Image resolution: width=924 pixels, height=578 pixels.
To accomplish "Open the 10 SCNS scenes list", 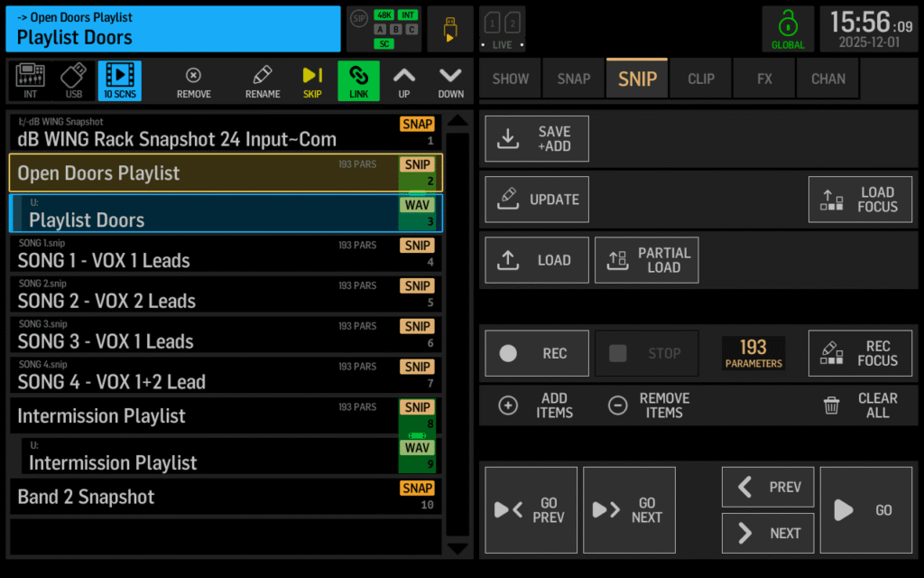I will 119,80.
